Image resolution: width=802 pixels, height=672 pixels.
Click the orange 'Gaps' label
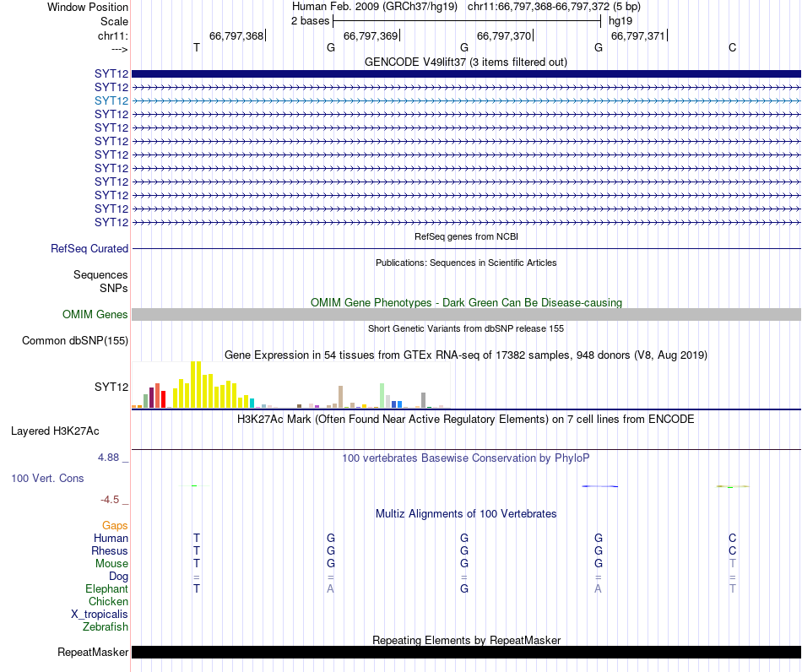[115, 525]
